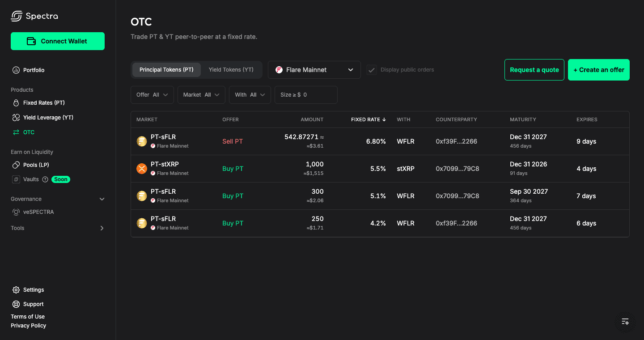Click Connect Wallet button
This screenshot has width=644, height=340.
58,41
